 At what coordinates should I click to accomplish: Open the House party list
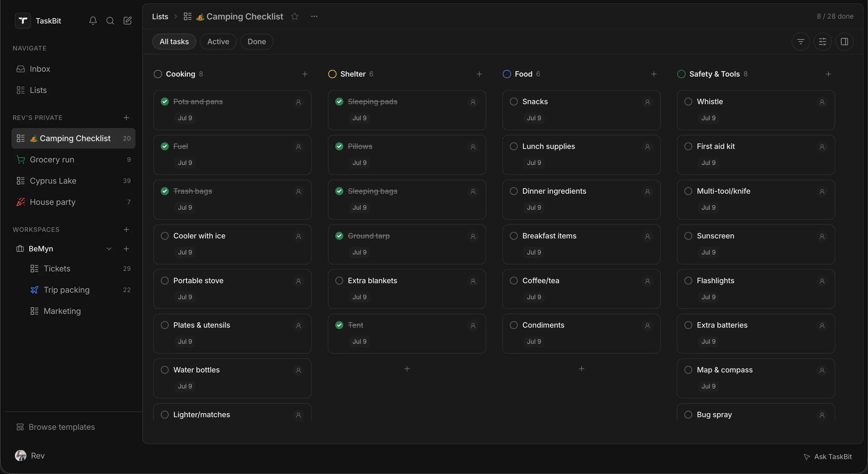point(73,202)
